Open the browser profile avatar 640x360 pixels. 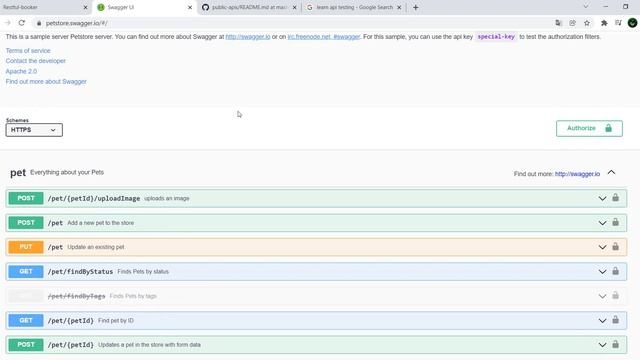632,23
